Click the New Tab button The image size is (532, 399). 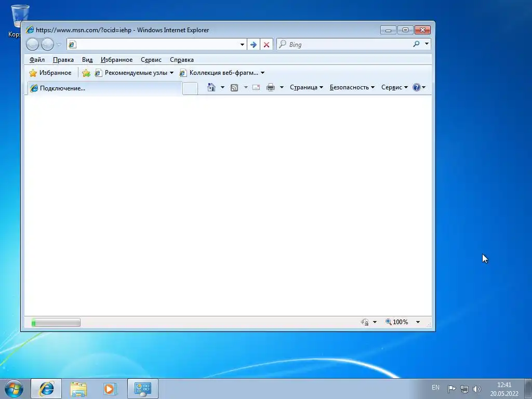190,88
